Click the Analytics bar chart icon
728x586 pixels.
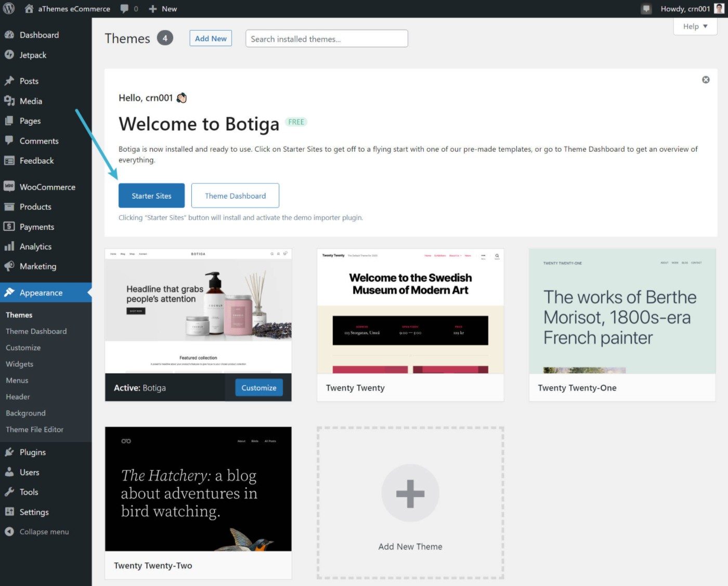pyautogui.click(x=9, y=246)
